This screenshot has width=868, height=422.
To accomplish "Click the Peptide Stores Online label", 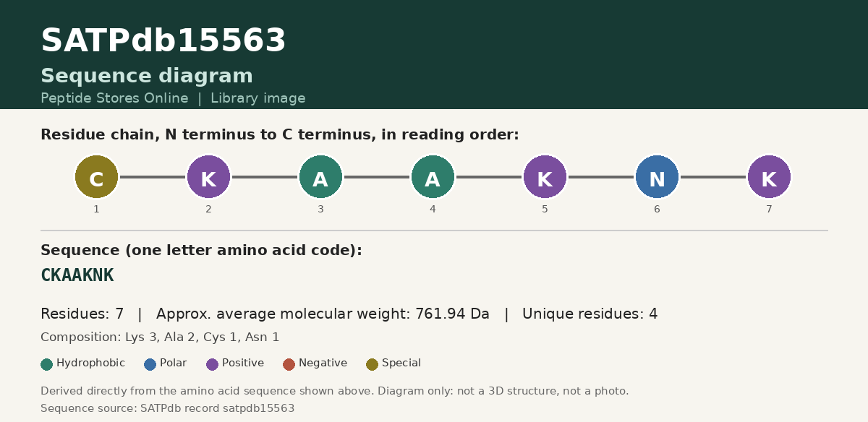I will click(114, 98).
